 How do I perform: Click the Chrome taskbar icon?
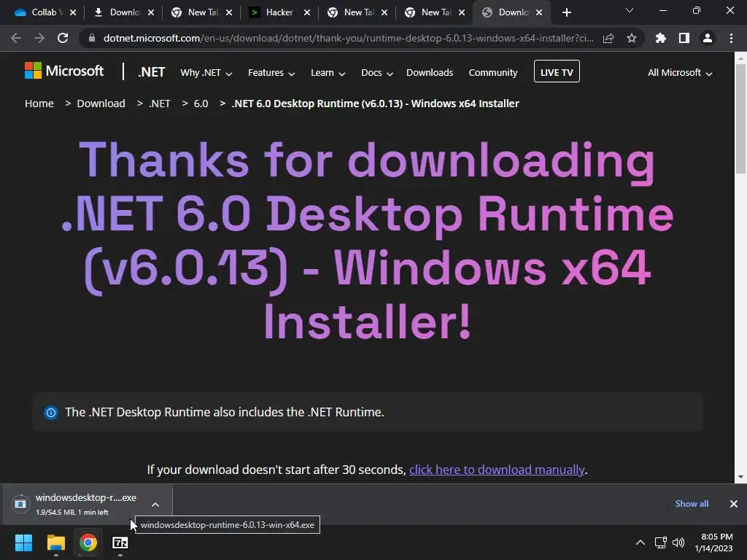88,542
